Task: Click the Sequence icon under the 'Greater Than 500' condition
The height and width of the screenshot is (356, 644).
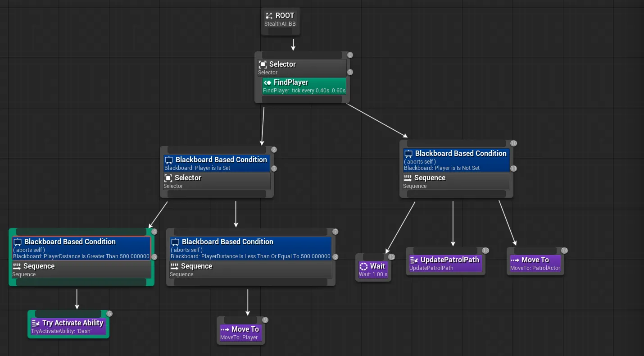Action: tap(17, 266)
